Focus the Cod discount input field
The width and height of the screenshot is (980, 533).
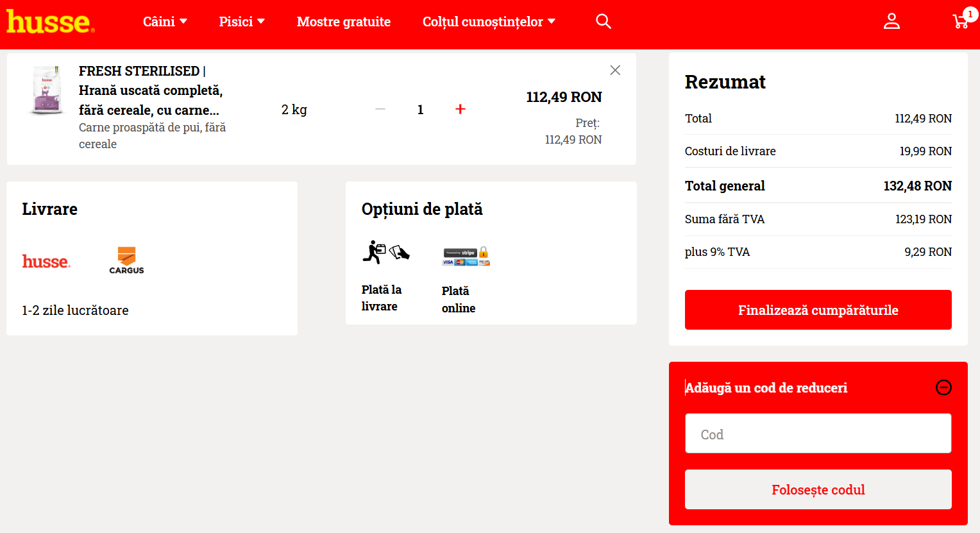[818, 434]
